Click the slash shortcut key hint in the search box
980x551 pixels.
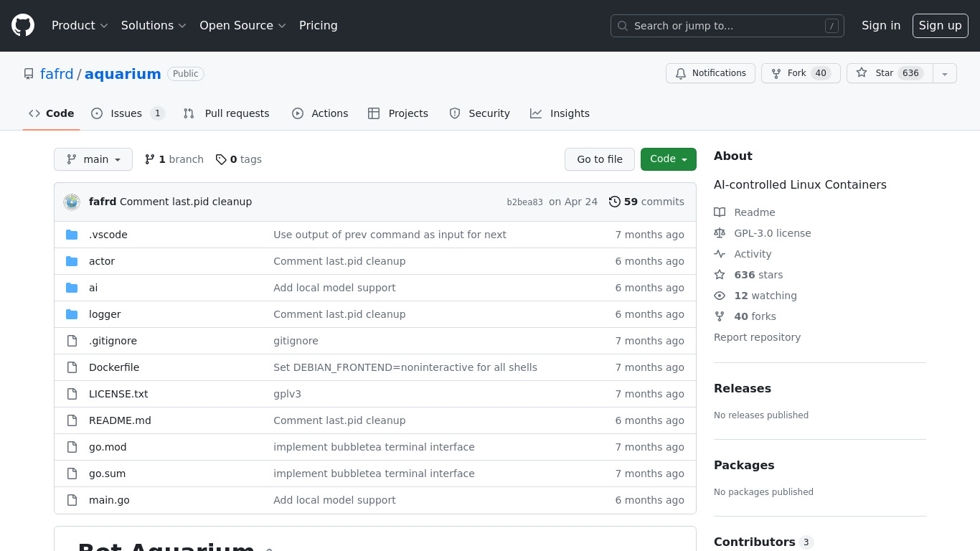pyautogui.click(x=831, y=26)
